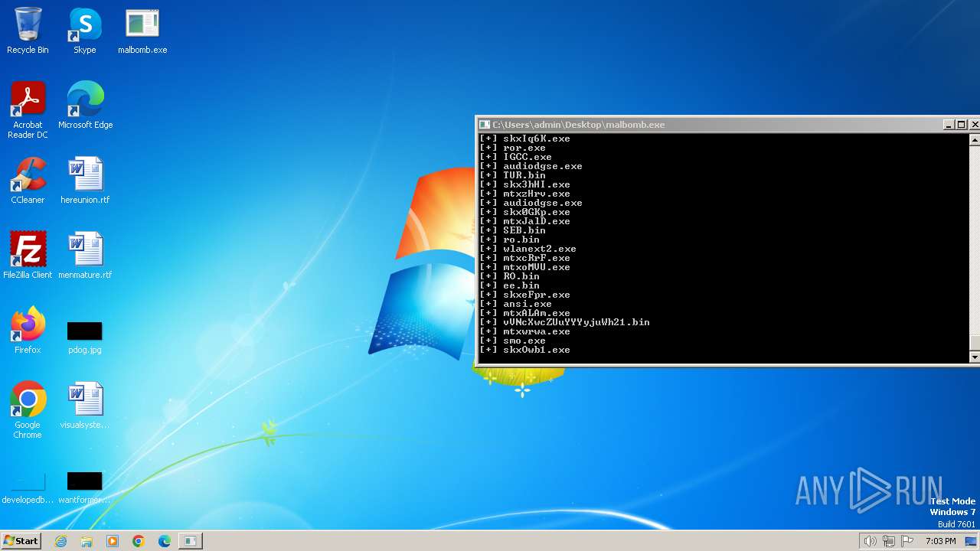Select the wantformer... desktop file

pyautogui.click(x=85, y=487)
